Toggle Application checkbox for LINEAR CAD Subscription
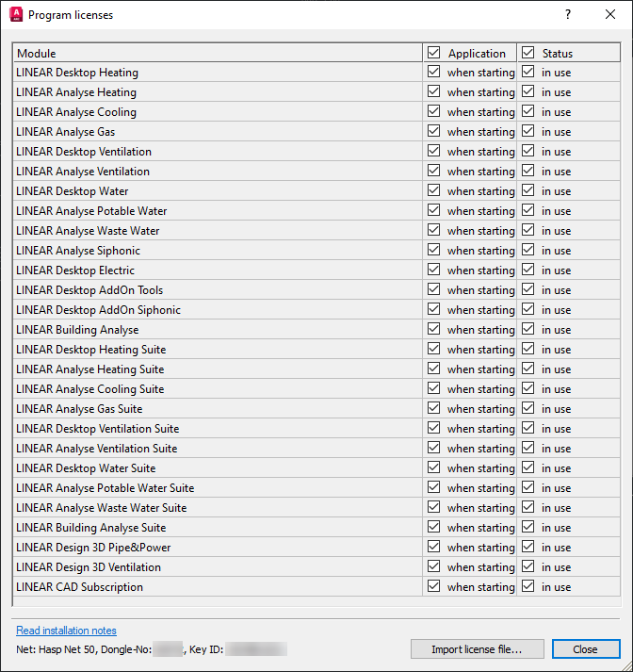The width and height of the screenshot is (633, 672). (433, 585)
